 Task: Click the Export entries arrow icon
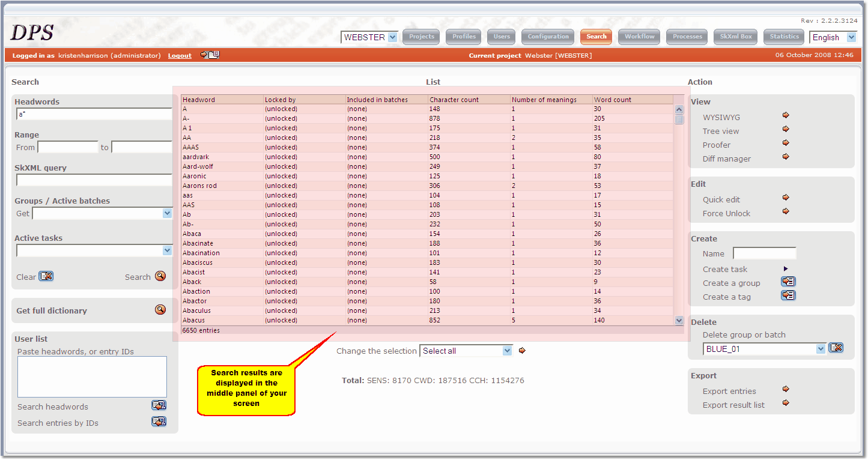786,389
